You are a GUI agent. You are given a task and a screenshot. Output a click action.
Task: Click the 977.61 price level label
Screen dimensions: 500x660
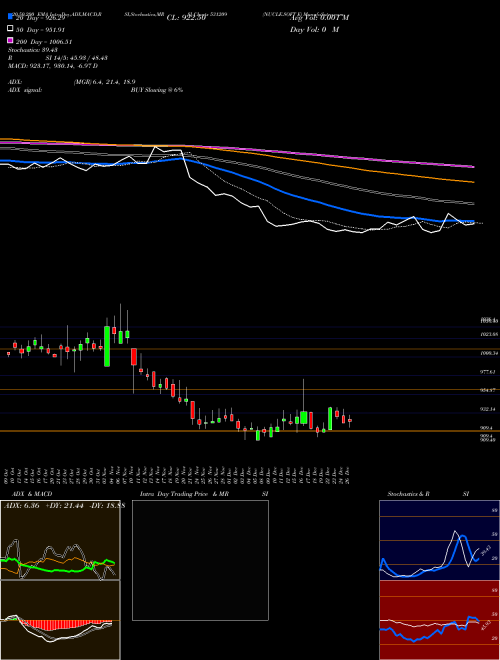489,372
